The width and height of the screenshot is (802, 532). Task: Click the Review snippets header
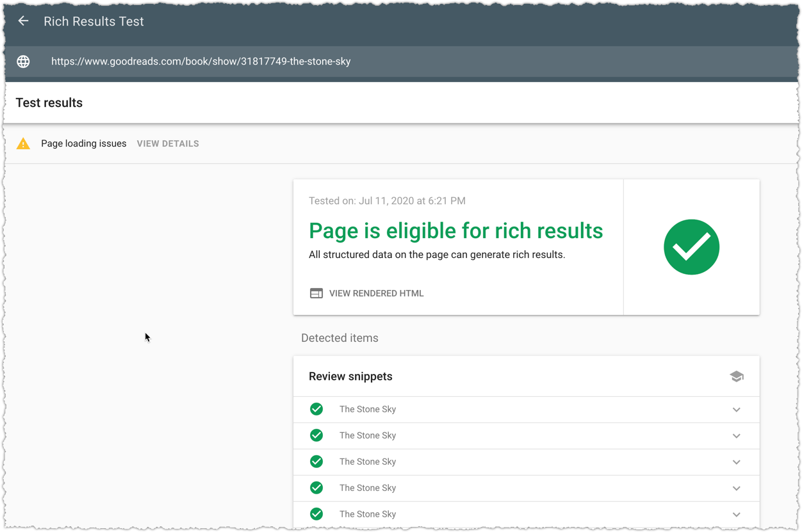(350, 376)
